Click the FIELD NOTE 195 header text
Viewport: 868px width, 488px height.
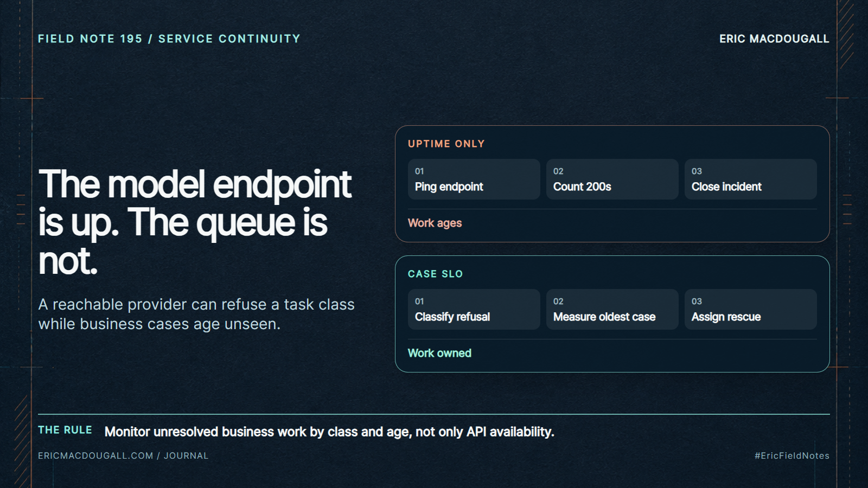[x=90, y=38]
